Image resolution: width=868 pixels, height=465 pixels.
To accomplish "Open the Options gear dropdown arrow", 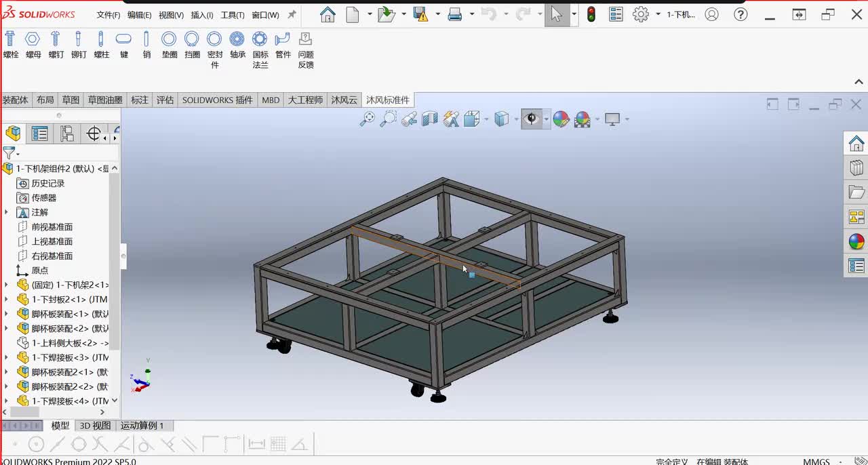I will 658,14.
